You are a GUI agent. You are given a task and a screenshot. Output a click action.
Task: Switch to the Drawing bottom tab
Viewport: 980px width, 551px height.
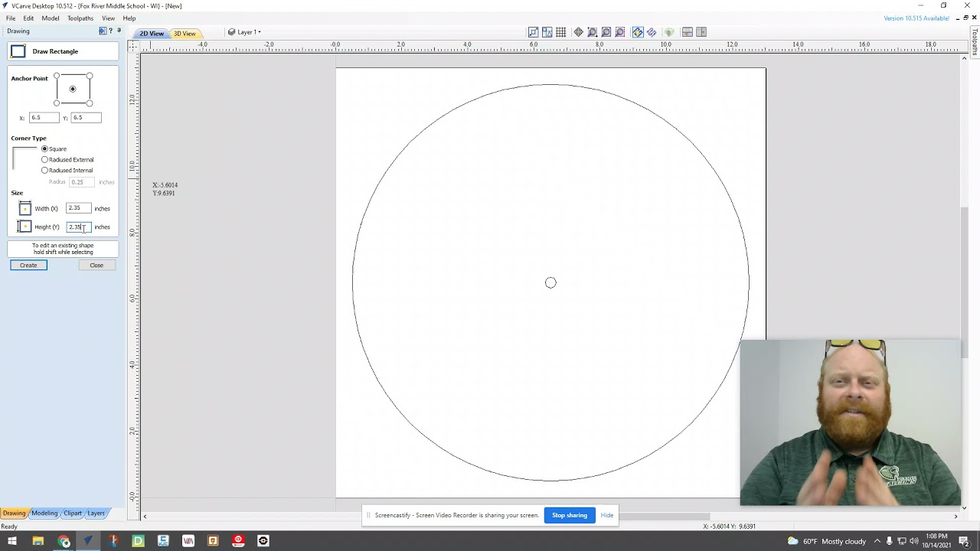click(14, 514)
